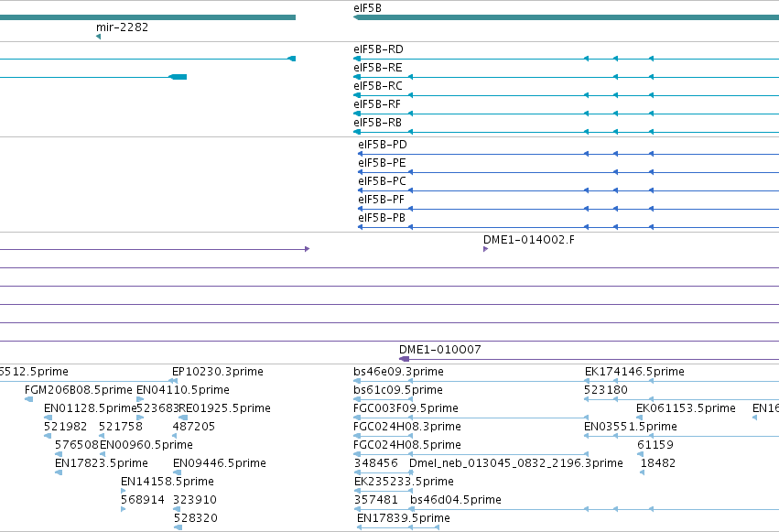
Task: Select the mir-2282 small arrow glyph
Action: click(x=98, y=37)
